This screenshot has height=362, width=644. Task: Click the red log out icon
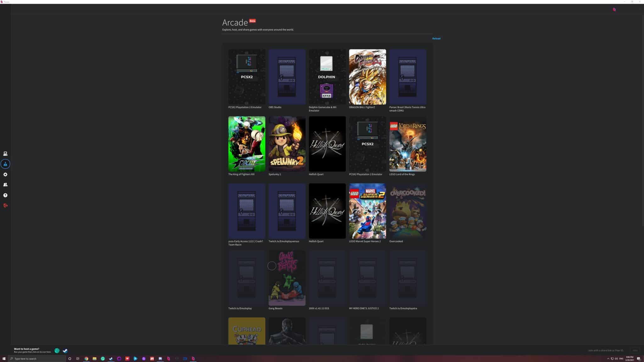coord(5,206)
